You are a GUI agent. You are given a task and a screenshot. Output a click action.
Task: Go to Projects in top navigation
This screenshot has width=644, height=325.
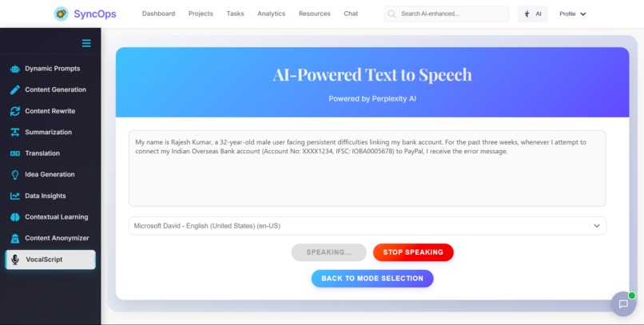click(201, 14)
